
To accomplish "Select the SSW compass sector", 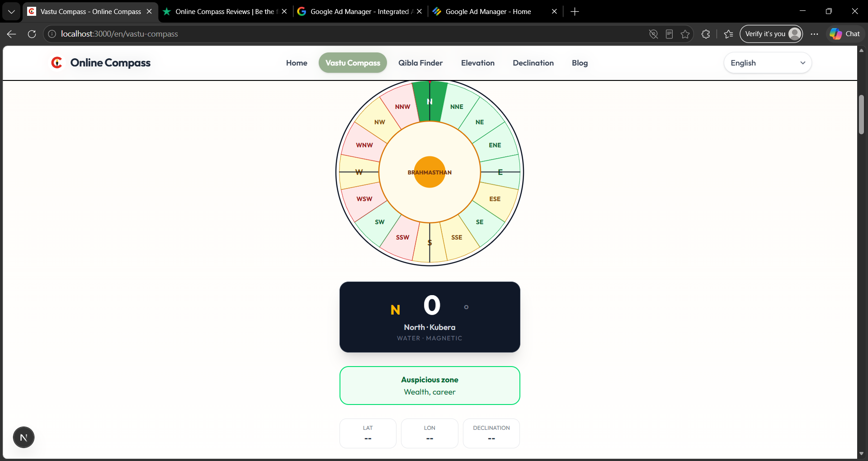I will click(402, 237).
